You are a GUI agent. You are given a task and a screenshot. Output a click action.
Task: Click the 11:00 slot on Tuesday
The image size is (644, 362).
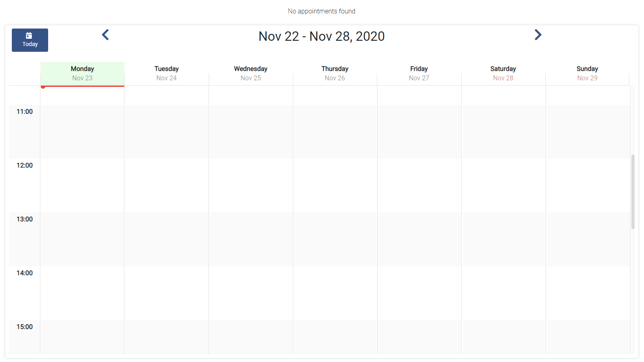pos(166,132)
